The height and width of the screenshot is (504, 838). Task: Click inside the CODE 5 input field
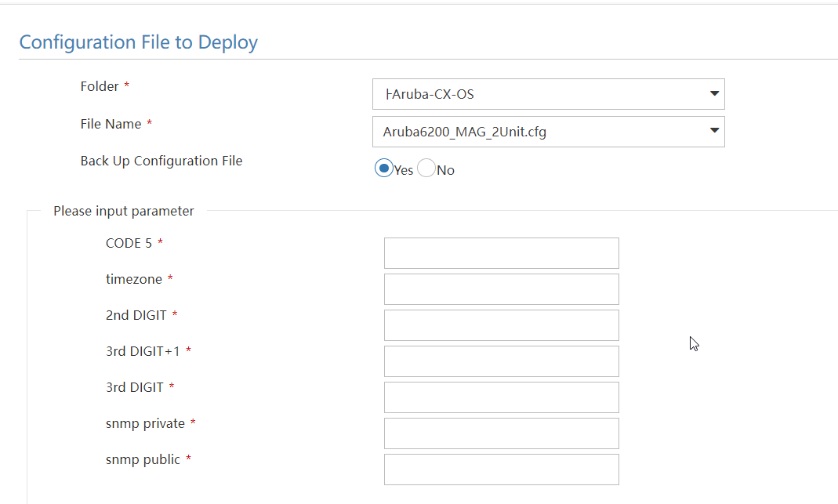coord(501,252)
